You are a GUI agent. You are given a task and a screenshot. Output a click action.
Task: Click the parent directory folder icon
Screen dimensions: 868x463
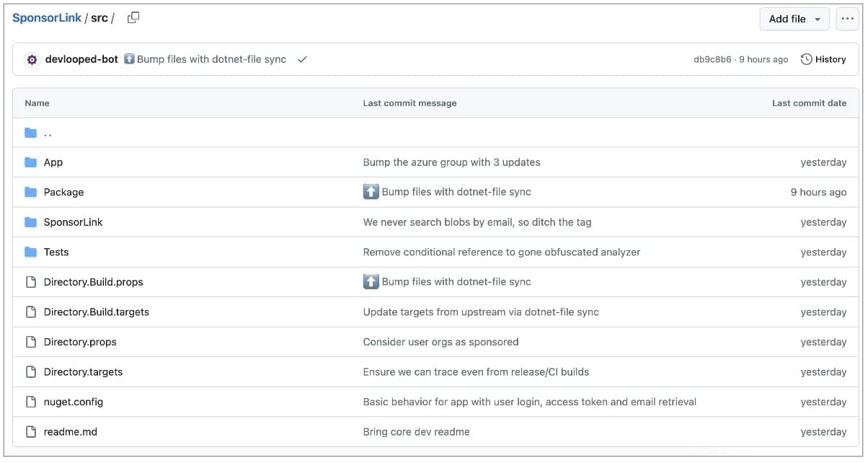click(30, 133)
